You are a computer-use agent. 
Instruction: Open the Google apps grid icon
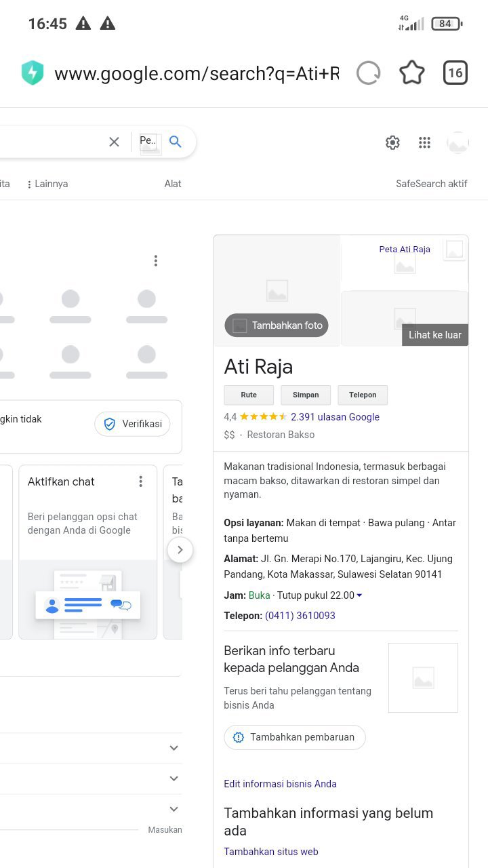(425, 142)
